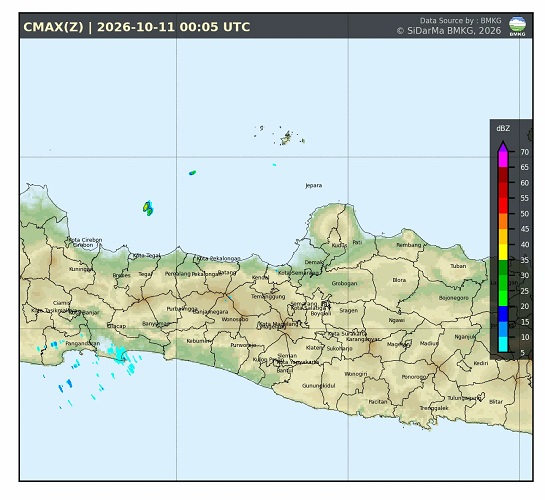
Task: Click the Demak map label
Action: pyautogui.click(x=313, y=262)
